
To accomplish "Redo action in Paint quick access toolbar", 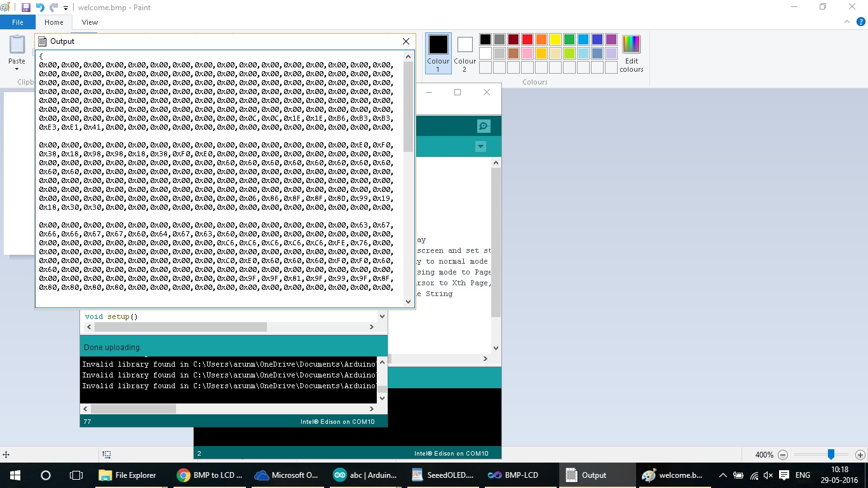I will [x=54, y=8].
